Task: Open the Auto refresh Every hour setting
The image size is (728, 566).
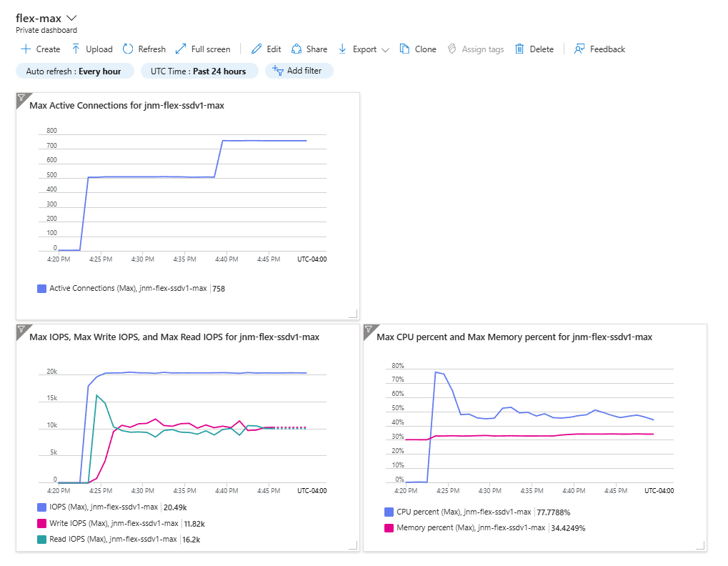Action: [75, 71]
